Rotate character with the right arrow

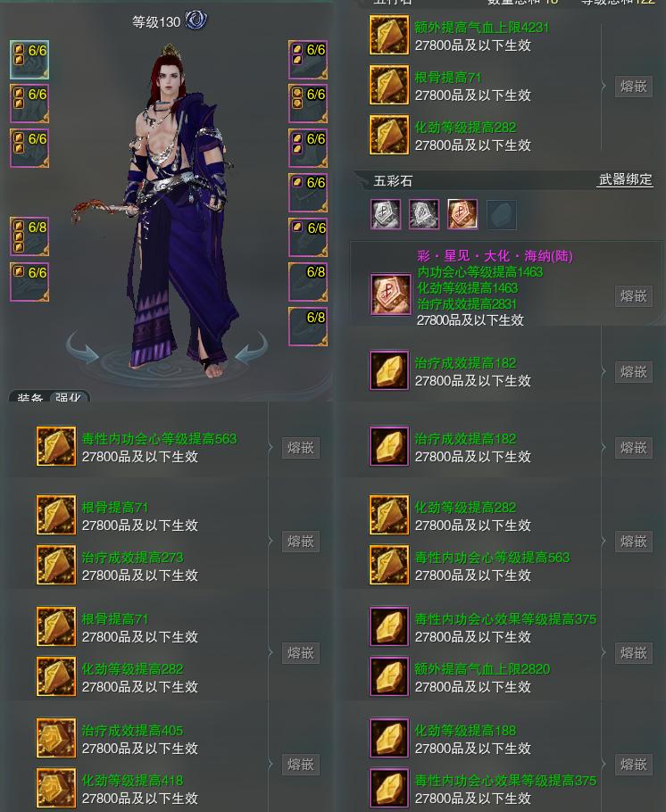[250, 348]
